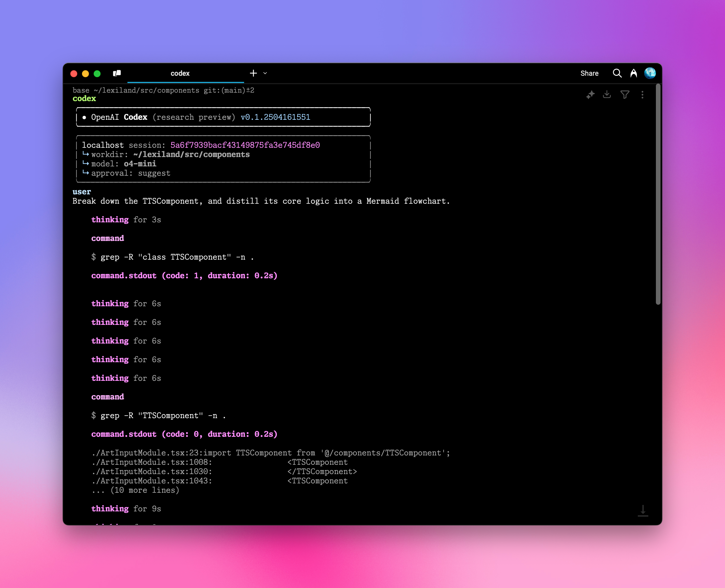
Task: Click the version v0.1.2504161551 text
Action: [275, 117]
